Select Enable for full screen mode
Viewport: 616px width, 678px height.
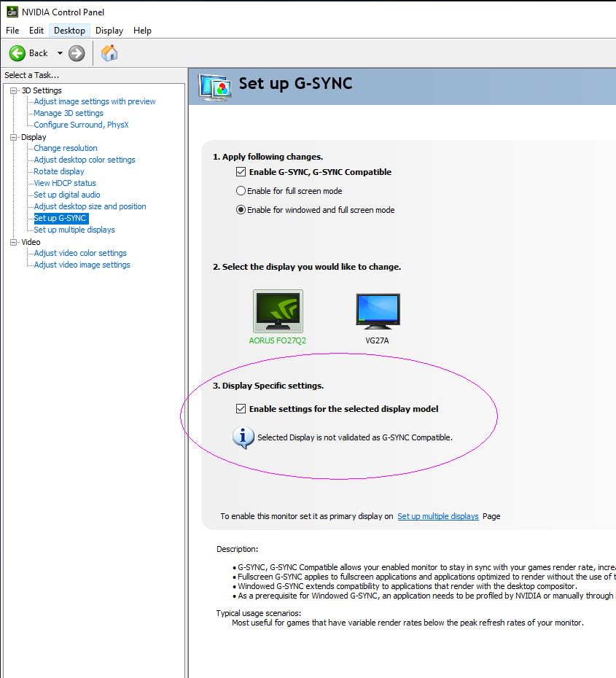tap(241, 191)
